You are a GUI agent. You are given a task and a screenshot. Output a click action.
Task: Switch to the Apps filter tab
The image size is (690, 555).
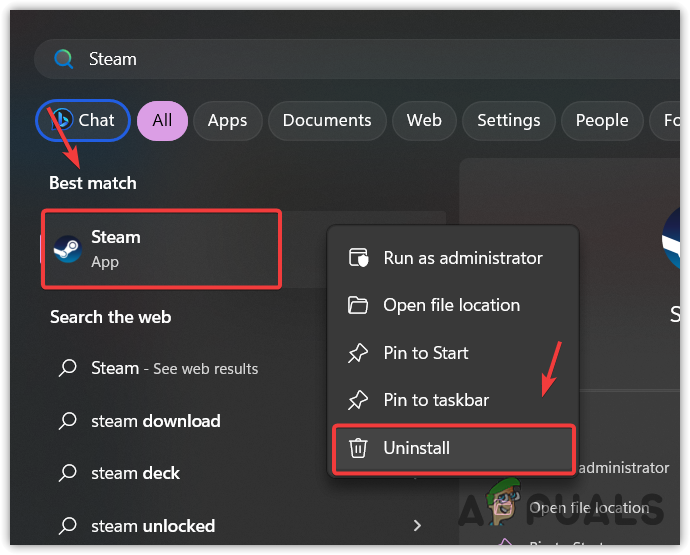[228, 121]
